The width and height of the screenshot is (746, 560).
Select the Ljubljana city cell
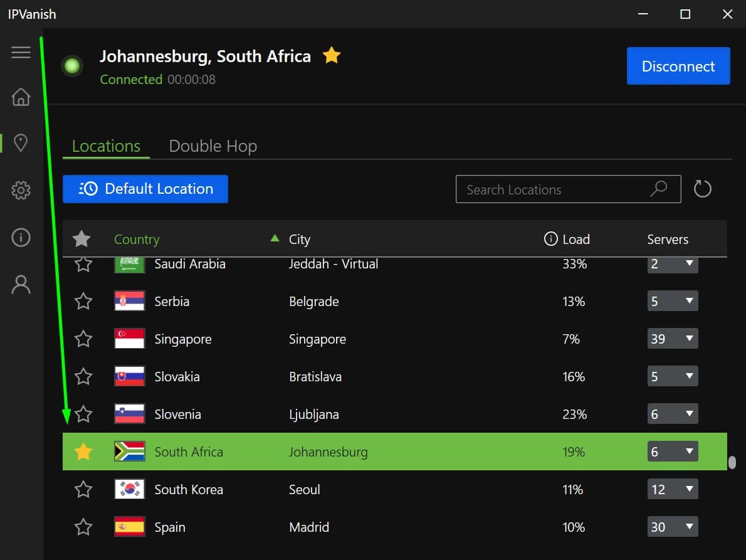point(314,415)
